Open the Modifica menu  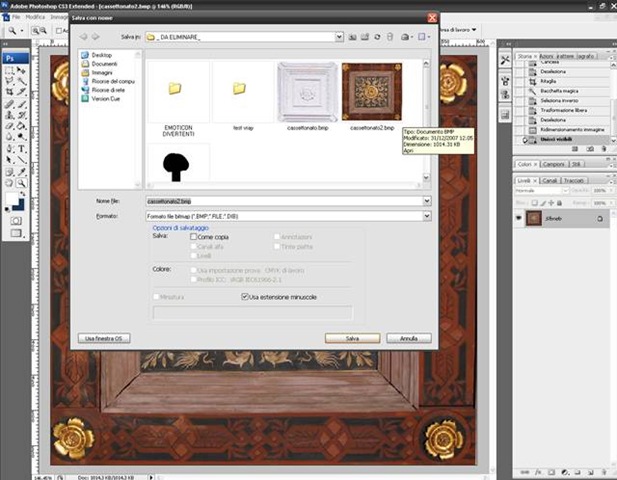click(x=36, y=17)
